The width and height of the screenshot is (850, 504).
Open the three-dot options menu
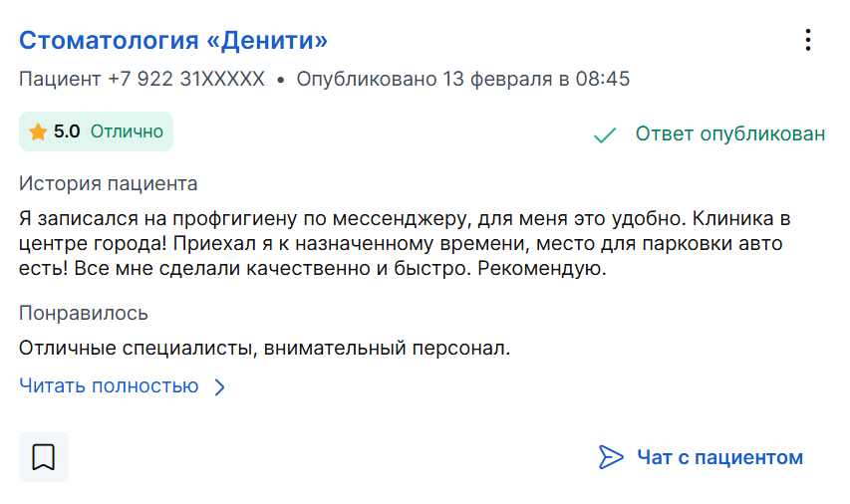tap(808, 40)
